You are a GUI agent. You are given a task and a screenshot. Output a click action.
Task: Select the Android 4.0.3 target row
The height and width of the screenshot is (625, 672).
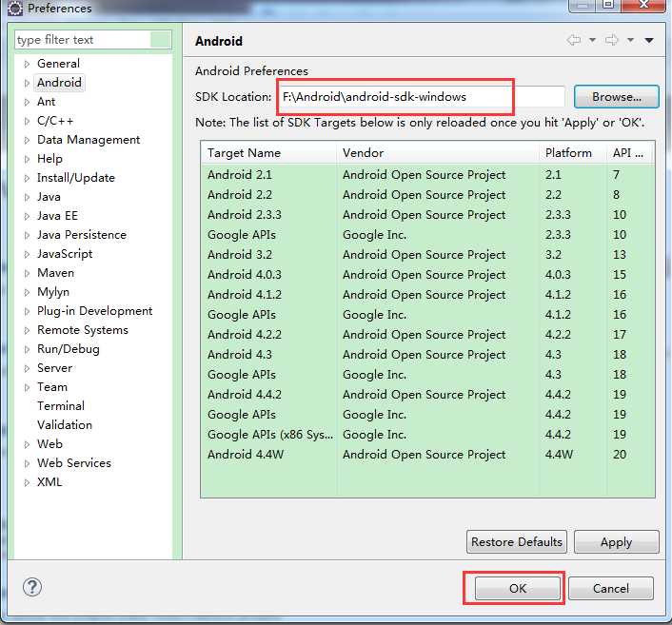click(x=427, y=275)
